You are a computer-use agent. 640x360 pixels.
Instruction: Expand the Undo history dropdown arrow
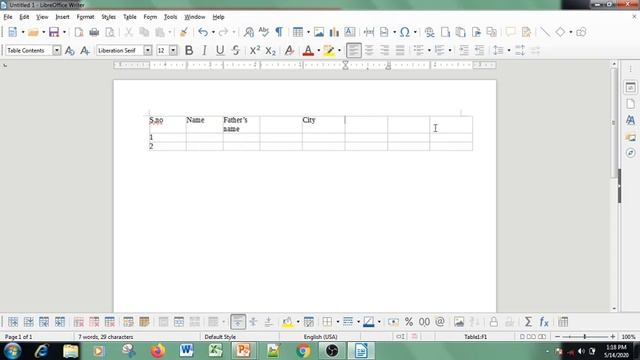tap(213, 32)
